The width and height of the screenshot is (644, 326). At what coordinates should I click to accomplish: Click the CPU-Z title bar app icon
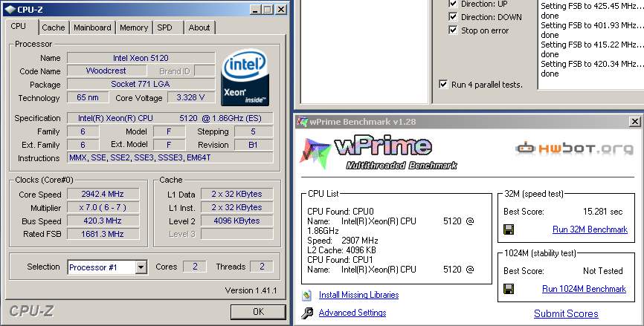[10, 9]
